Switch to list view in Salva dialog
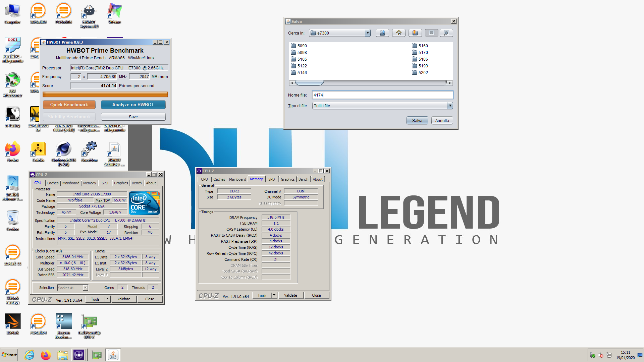644x362 pixels. tap(432, 33)
